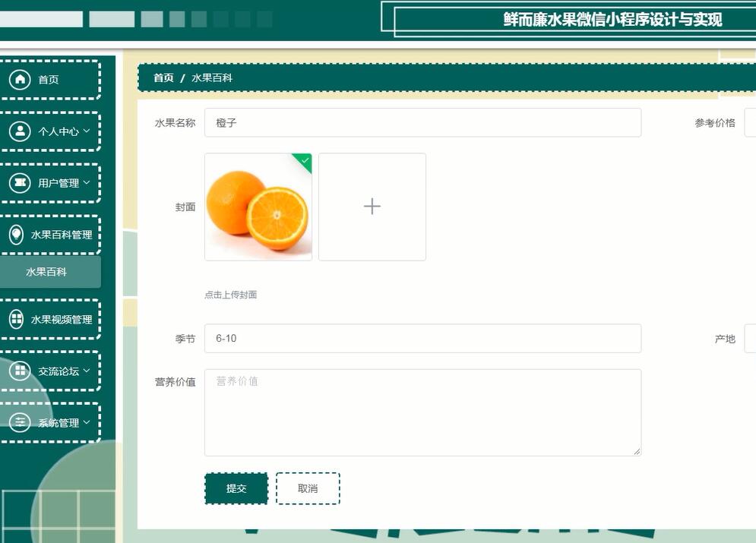
Task: Expand the 个人中心 chevron
Action: [x=87, y=131]
